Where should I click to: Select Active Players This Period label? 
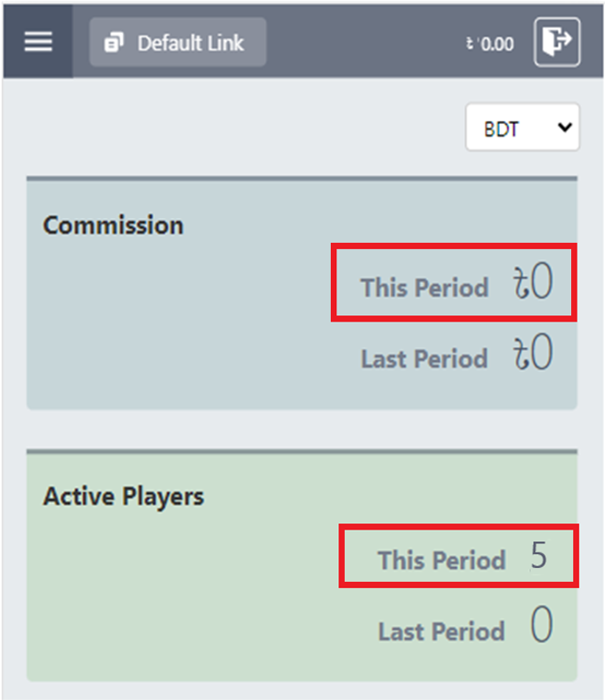coord(441,560)
